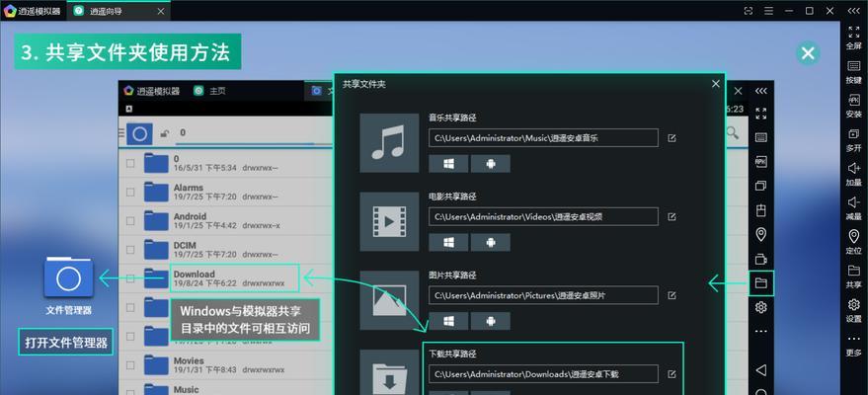The height and width of the screenshot is (395, 868).
Task: Open the video folder via its Android button
Action: point(491,242)
